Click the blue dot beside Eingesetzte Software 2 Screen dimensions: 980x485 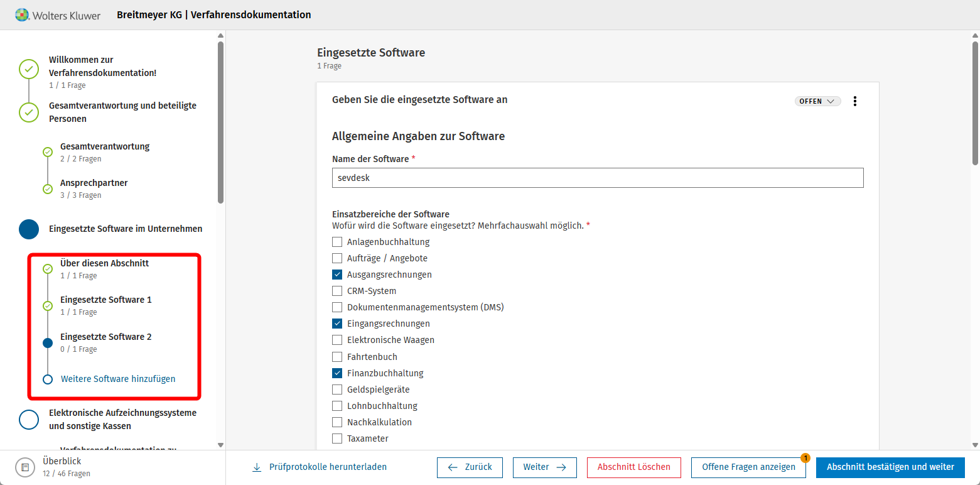(48, 343)
